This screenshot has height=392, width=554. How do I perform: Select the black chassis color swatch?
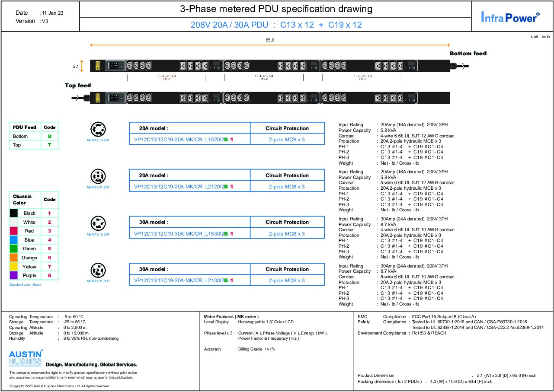[14, 213]
